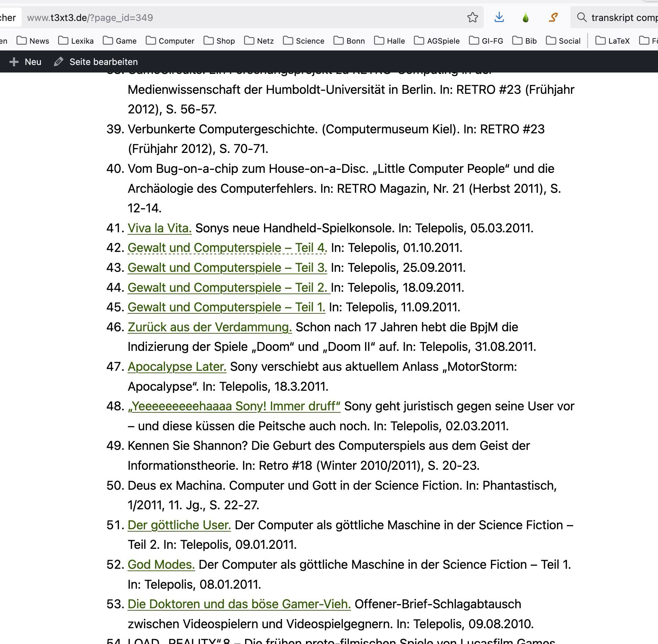Open the Social bookmark folder
658x644 pixels.
tap(563, 41)
